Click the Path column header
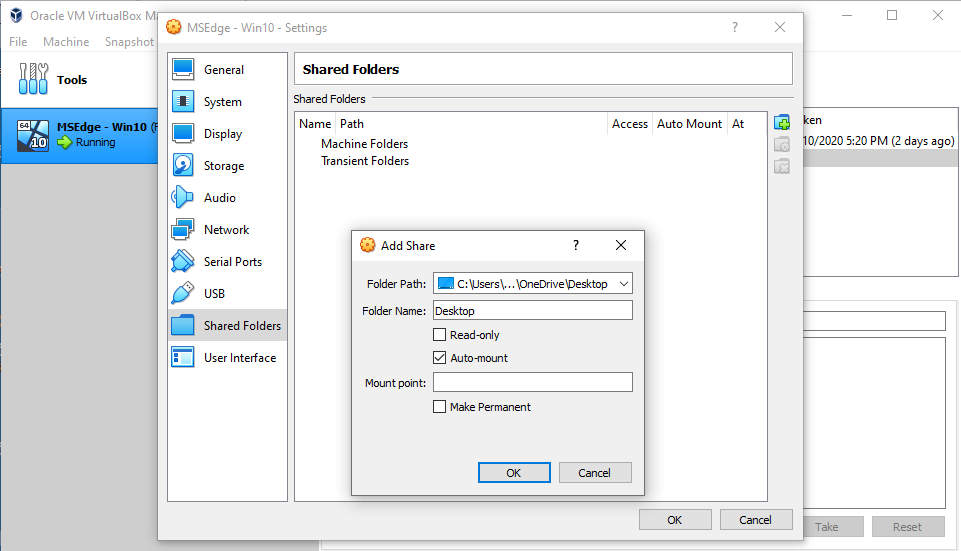This screenshot has width=961, height=551. click(472, 124)
